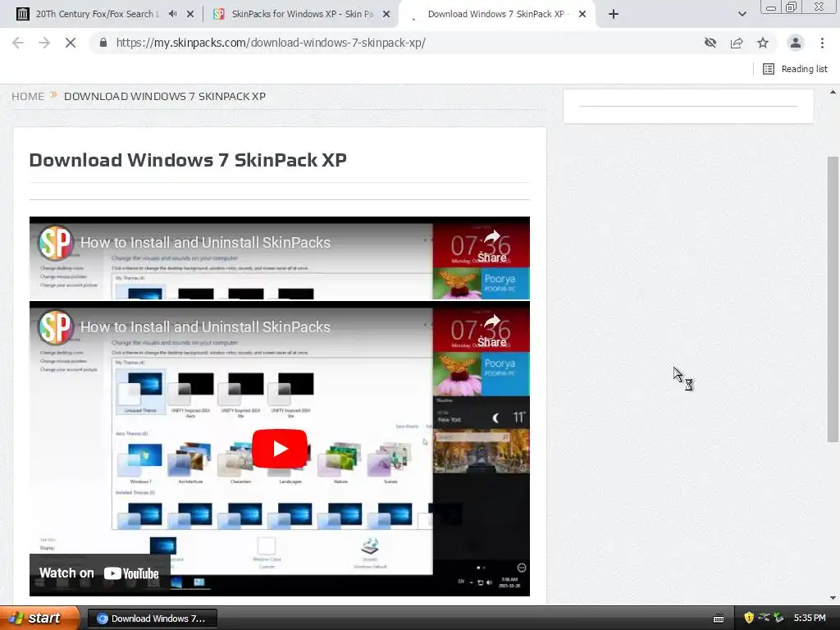
Task: Mute the 20Th Century Fox tab audio
Action: [172, 14]
